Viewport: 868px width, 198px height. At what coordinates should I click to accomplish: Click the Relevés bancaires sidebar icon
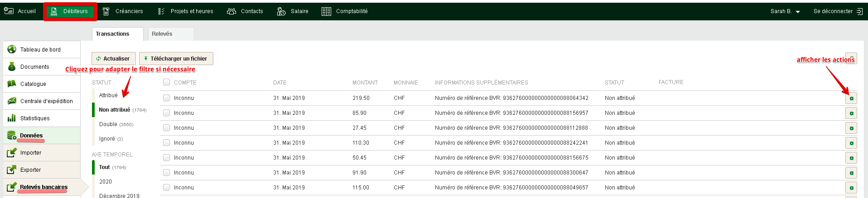[12, 187]
